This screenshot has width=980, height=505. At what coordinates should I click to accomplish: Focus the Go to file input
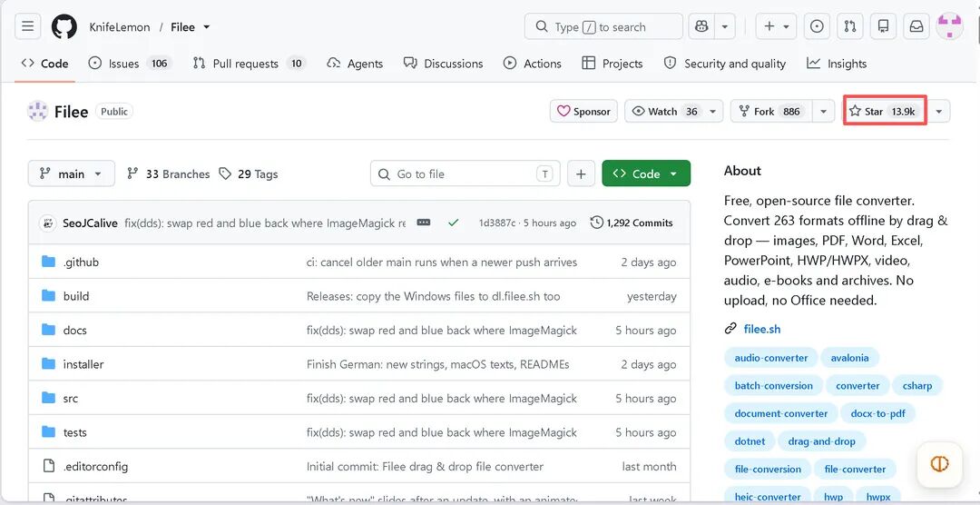465,174
